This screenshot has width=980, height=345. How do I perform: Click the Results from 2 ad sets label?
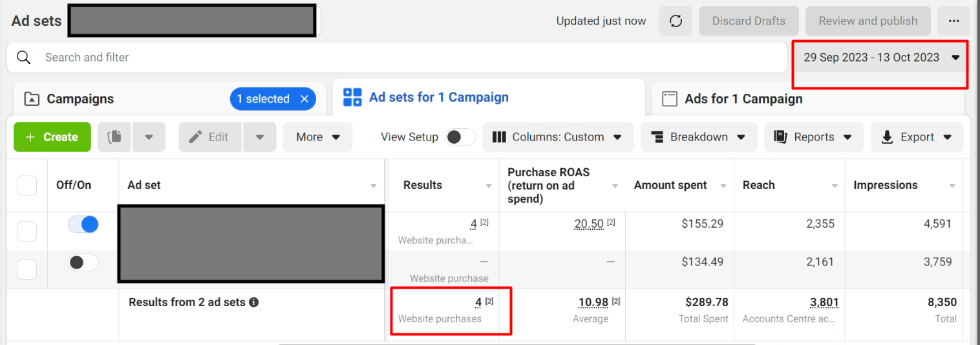[187, 302]
